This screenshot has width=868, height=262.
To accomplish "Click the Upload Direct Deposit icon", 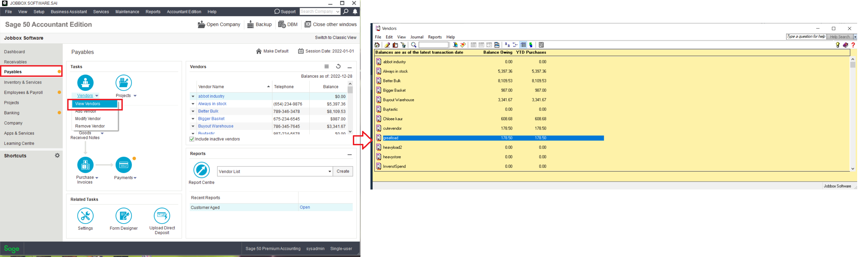I will (162, 216).
